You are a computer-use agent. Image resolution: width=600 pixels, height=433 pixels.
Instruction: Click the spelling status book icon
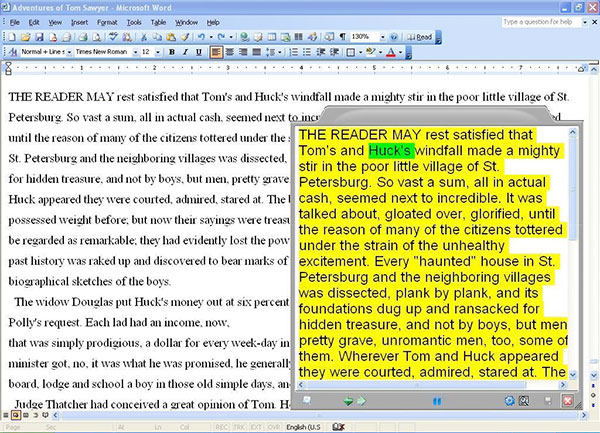338,427
